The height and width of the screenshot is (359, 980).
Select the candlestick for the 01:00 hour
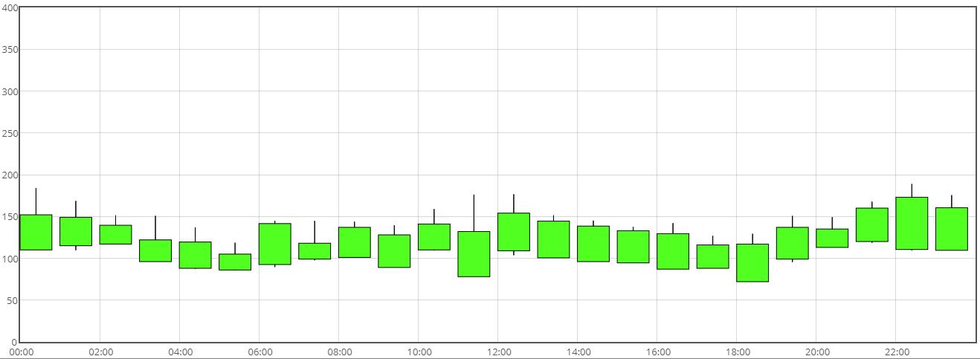click(76, 231)
